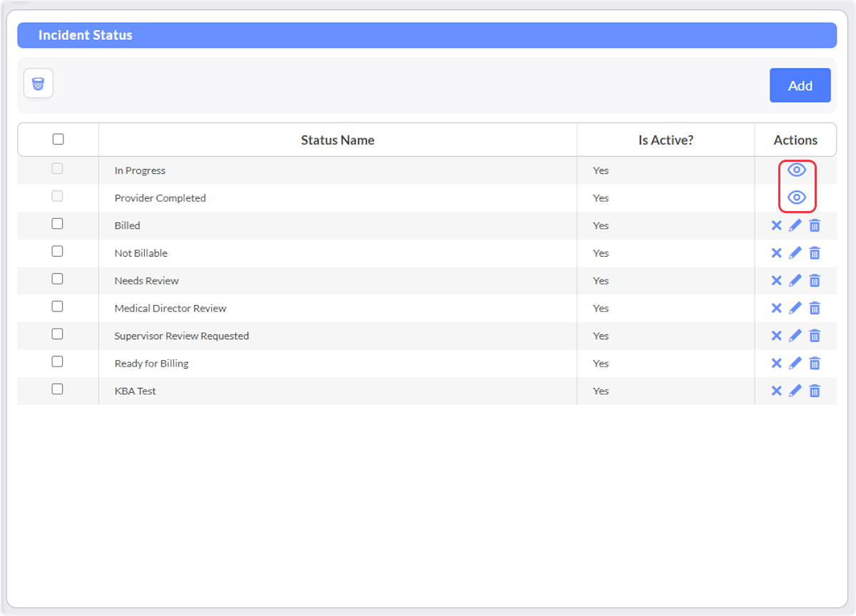The image size is (856, 616).
Task: Select the Needs Review row checkbox
Action: [x=58, y=279]
